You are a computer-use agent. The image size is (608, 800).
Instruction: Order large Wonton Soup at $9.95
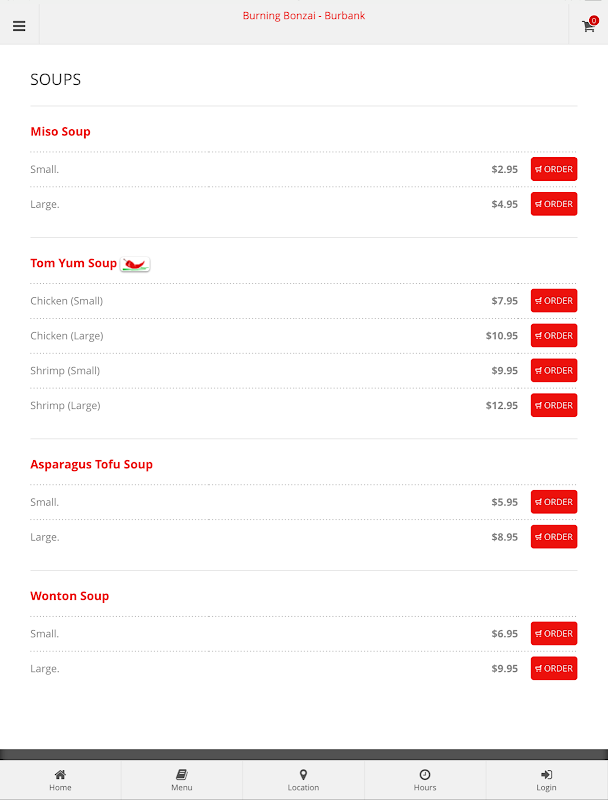[x=554, y=668]
